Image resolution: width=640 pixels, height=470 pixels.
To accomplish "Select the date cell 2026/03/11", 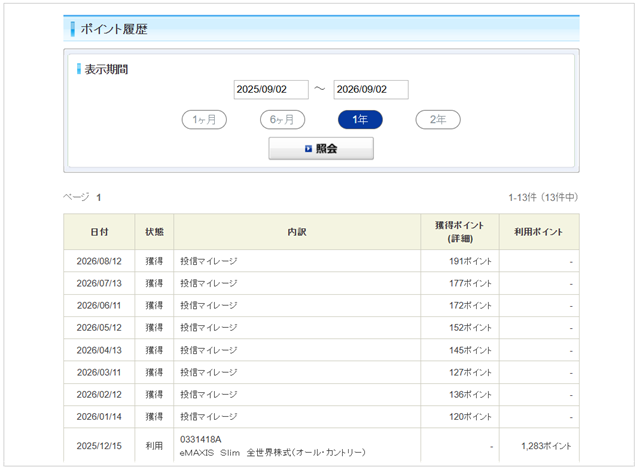I will 99,372.
